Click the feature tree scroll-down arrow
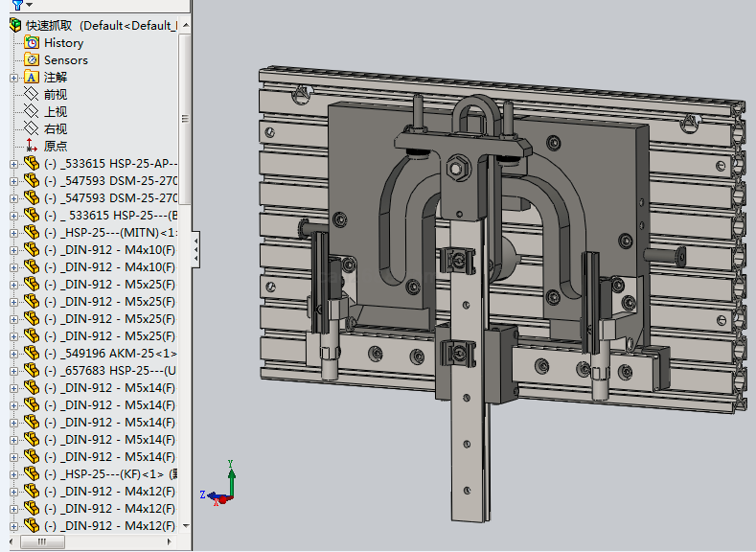Screen dimensions: 756x552 tap(185, 525)
